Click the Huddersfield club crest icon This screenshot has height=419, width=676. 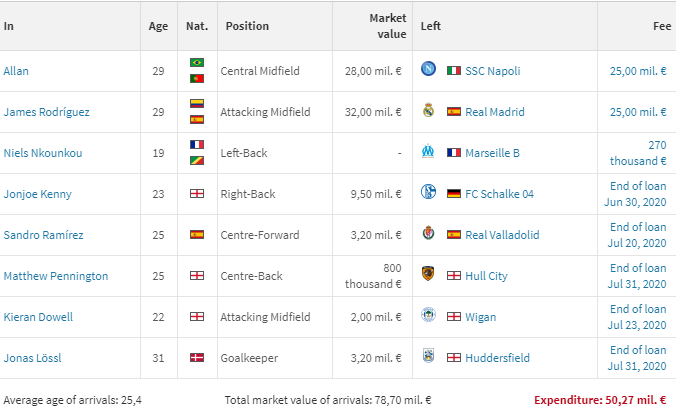coord(428,358)
